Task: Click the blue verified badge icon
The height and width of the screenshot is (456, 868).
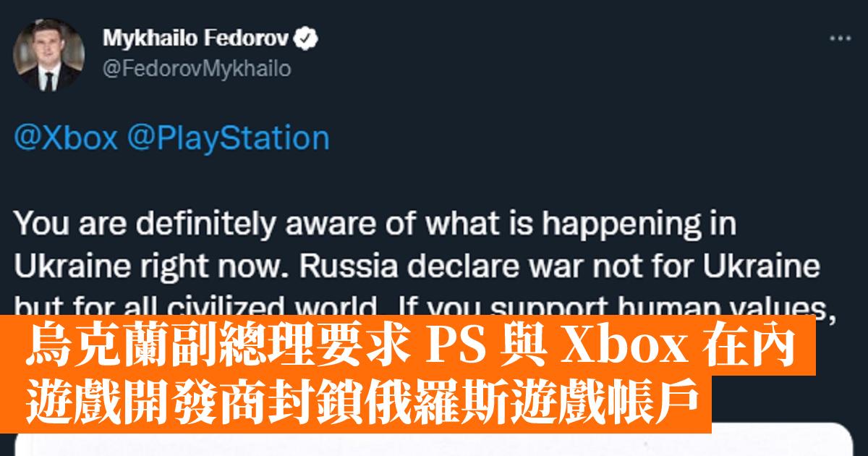Action: coord(307,37)
